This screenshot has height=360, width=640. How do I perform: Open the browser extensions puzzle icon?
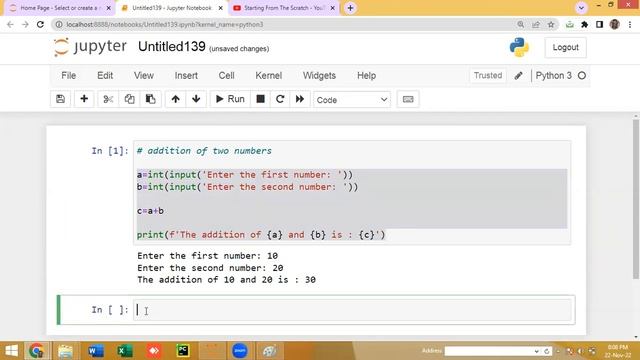click(584, 24)
